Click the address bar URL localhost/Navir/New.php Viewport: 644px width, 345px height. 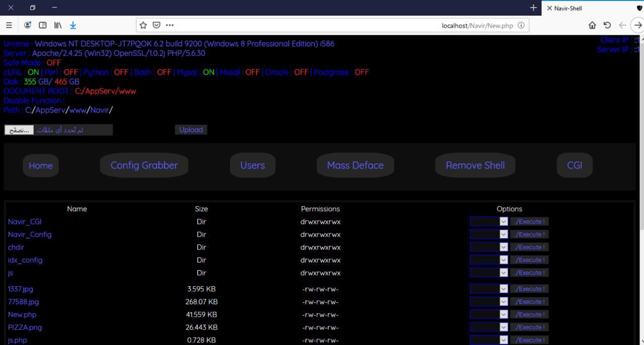coord(477,26)
